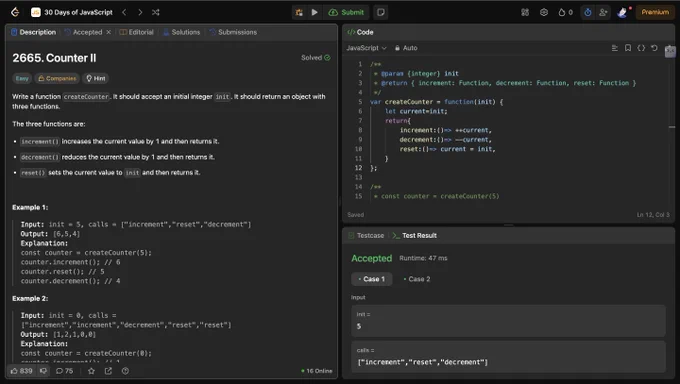Click the Premium button
Viewport: 680px width, 384px height.
[655, 12]
